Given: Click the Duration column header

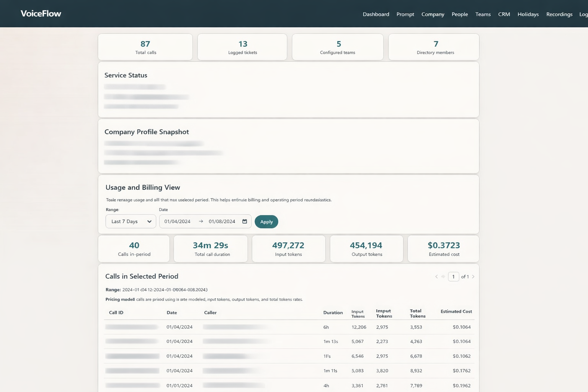Looking at the screenshot, I should pos(333,312).
